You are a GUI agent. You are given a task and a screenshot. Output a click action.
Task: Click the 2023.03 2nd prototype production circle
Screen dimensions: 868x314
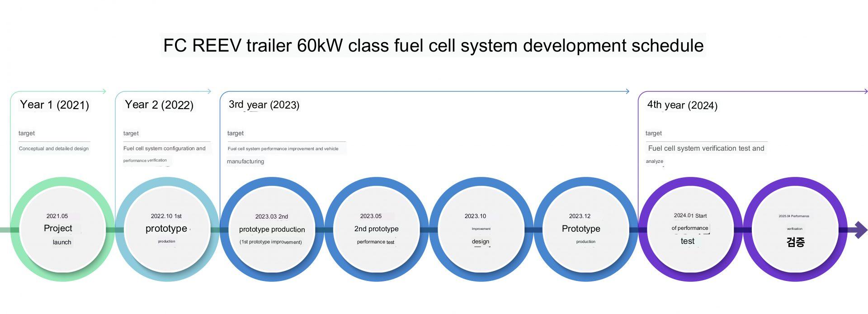(x=272, y=229)
